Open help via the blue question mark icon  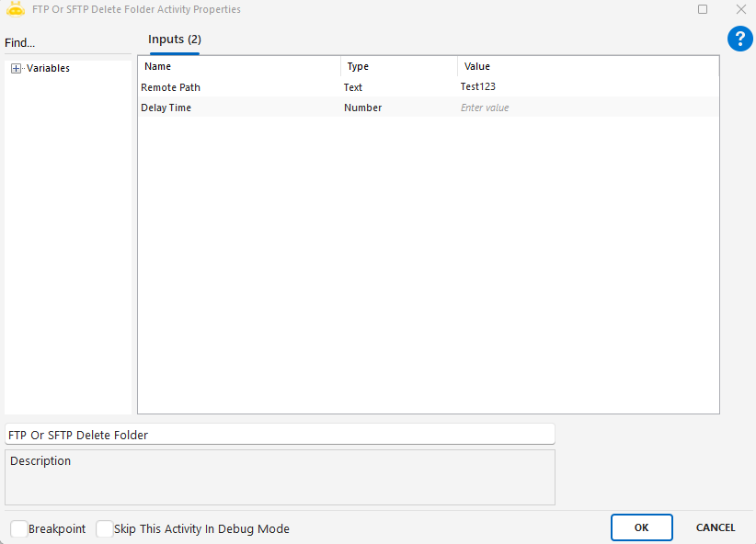pyautogui.click(x=739, y=39)
